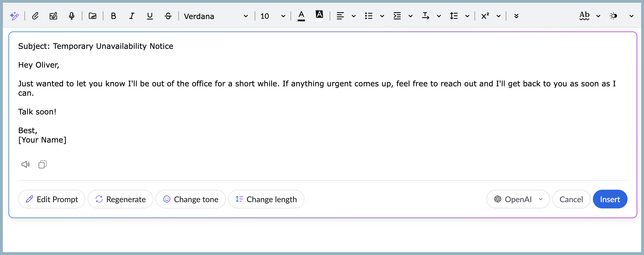Screen dimensions: 644x255
Task: Toggle bold formatting
Action: [x=113, y=16]
